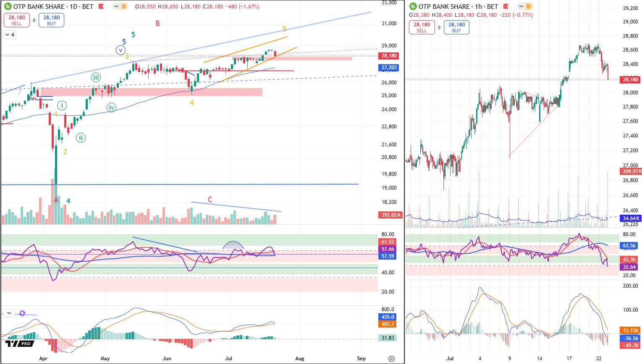
Task: Select the red B wave label on the 1D chart
Action: point(157,23)
